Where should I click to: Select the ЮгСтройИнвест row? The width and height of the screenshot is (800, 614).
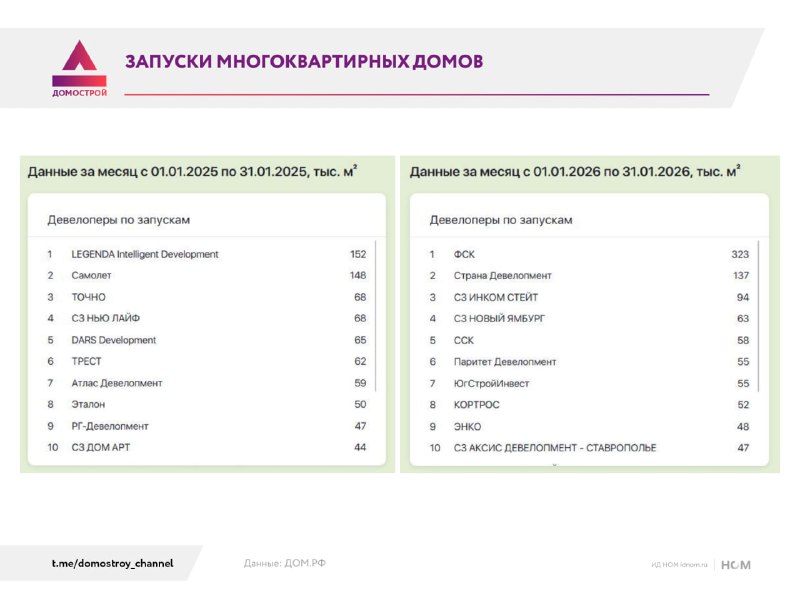click(589, 383)
